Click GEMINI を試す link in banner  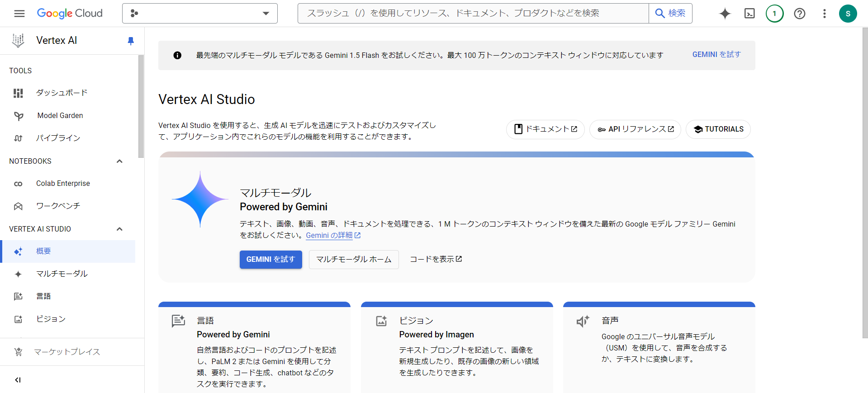point(716,55)
